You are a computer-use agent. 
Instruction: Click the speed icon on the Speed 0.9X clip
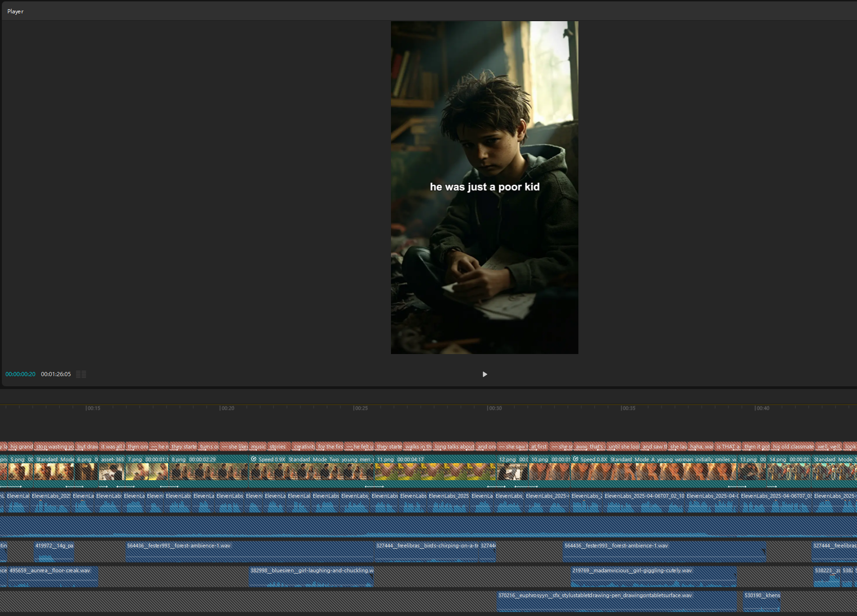pos(253,459)
